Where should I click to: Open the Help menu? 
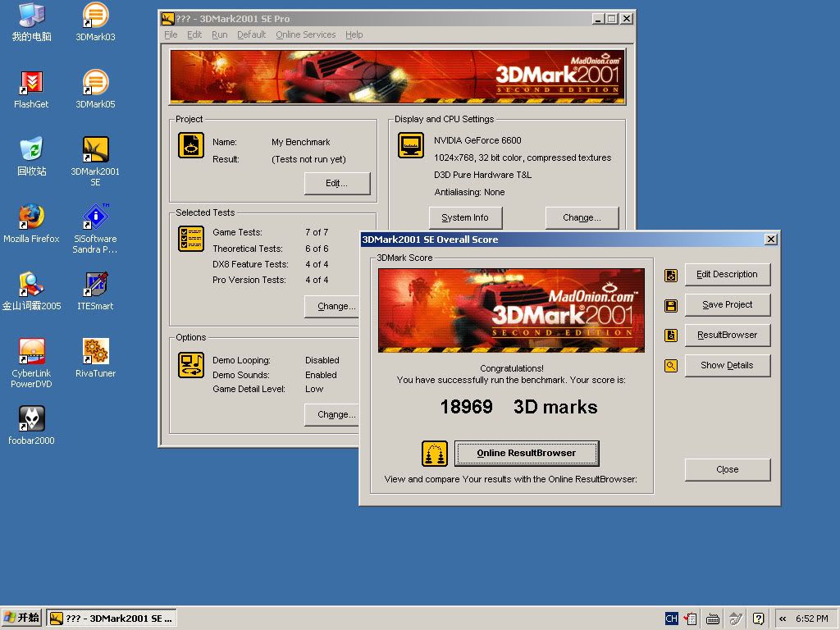354,34
